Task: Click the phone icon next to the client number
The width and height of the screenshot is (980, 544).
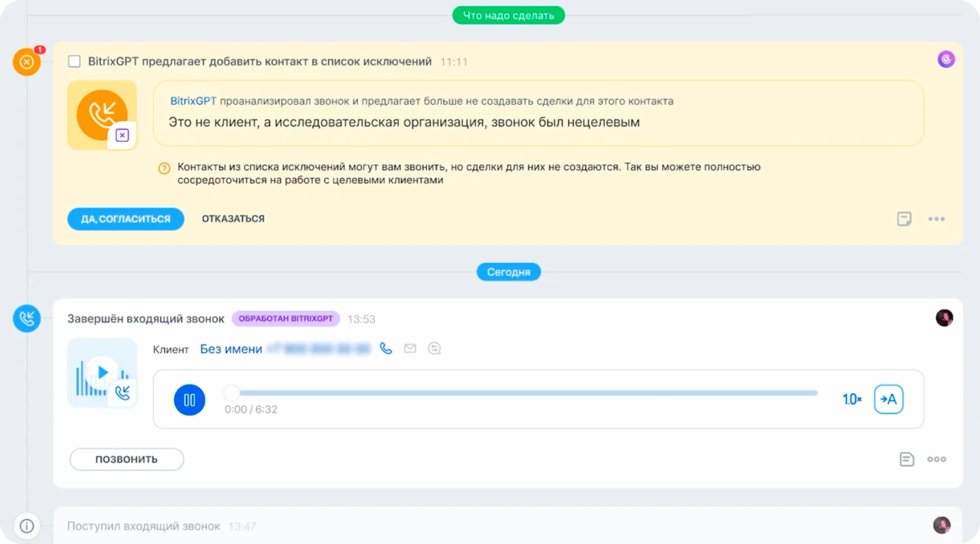Action: (x=386, y=348)
